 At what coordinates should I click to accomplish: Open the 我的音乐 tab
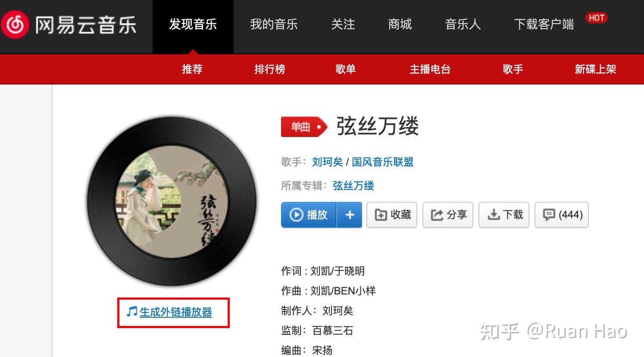(274, 25)
